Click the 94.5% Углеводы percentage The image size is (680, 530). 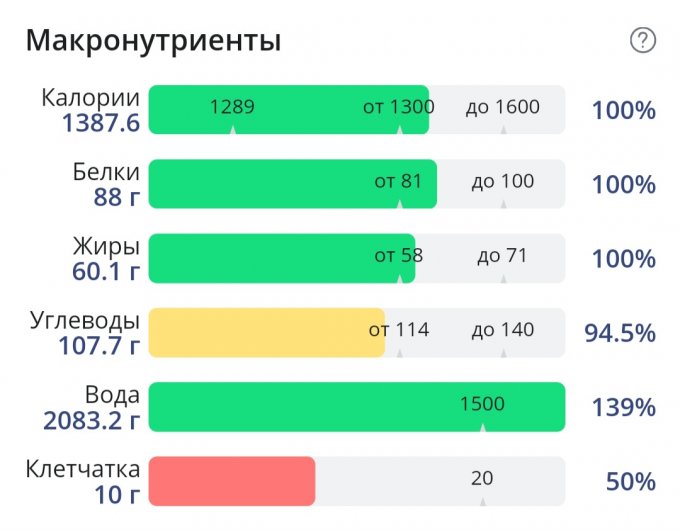point(620,333)
